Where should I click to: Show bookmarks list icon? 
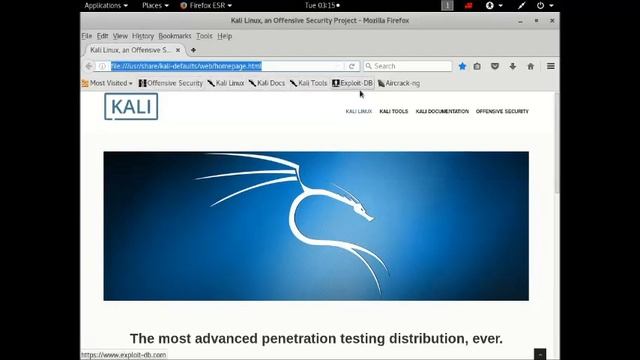(477, 66)
